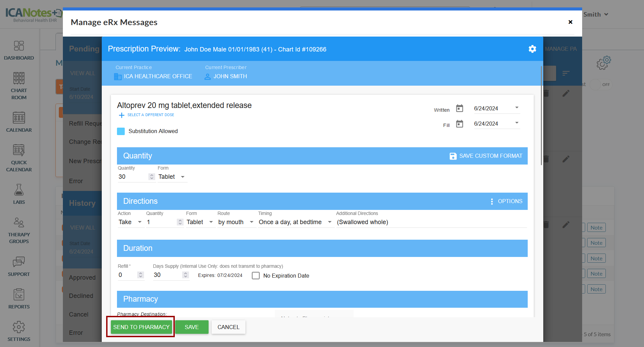Click the Save Custom Format disk icon
This screenshot has height=347, width=644.
pyautogui.click(x=453, y=156)
